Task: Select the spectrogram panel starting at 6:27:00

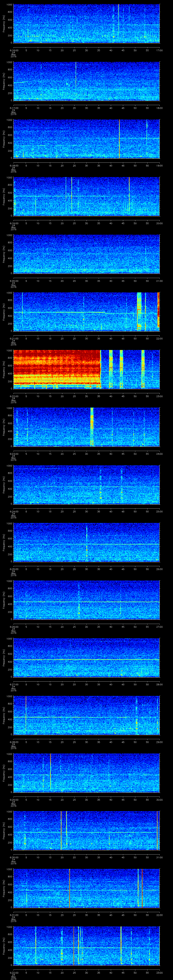Action: tap(87, 657)
